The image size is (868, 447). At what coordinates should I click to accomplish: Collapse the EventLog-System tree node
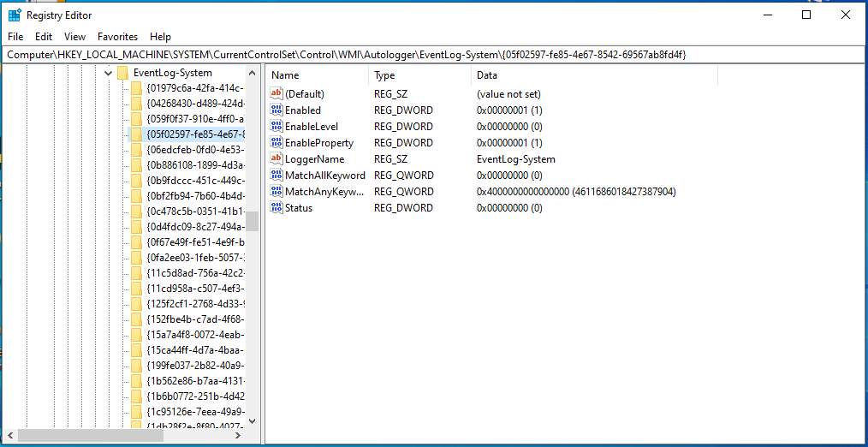pos(108,73)
